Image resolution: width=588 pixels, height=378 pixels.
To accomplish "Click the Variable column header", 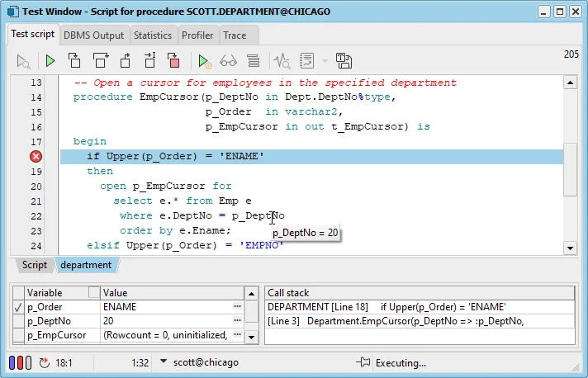I will click(x=62, y=293).
